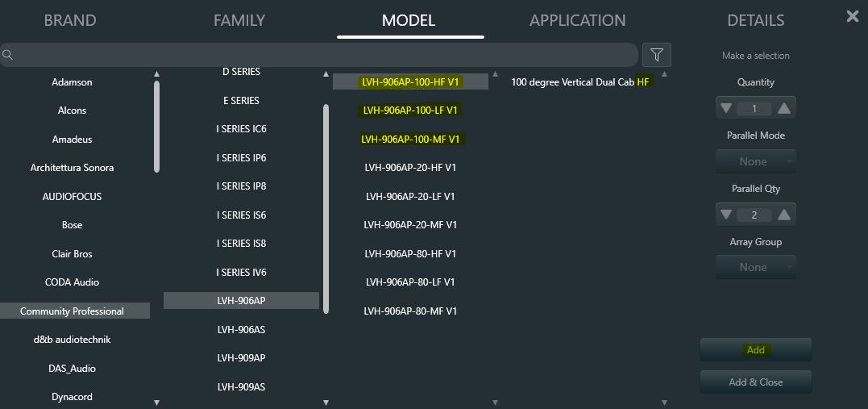Select the d&b audiotechnik brand
Image resolution: width=868 pixels, height=409 pixels.
[x=72, y=339]
